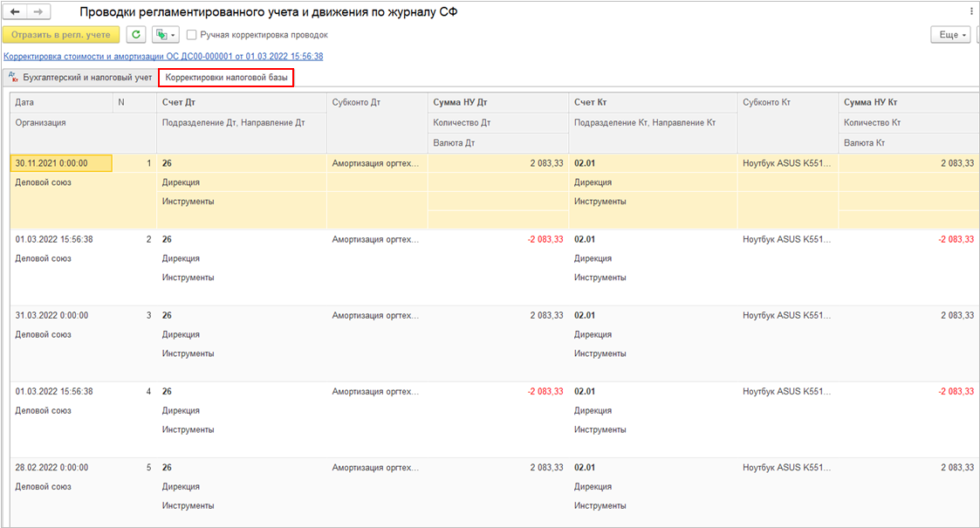Select the row dated 28.02.2022 0:00:00

click(52, 468)
